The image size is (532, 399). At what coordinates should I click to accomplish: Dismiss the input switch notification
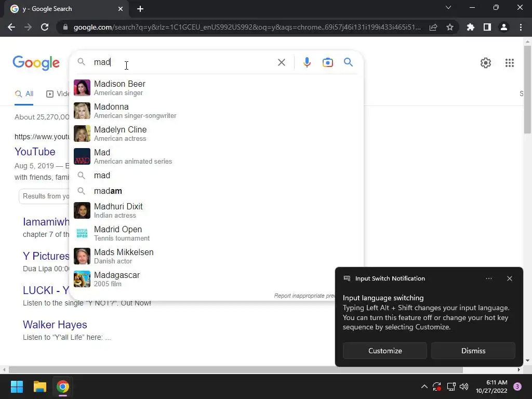[473, 351]
